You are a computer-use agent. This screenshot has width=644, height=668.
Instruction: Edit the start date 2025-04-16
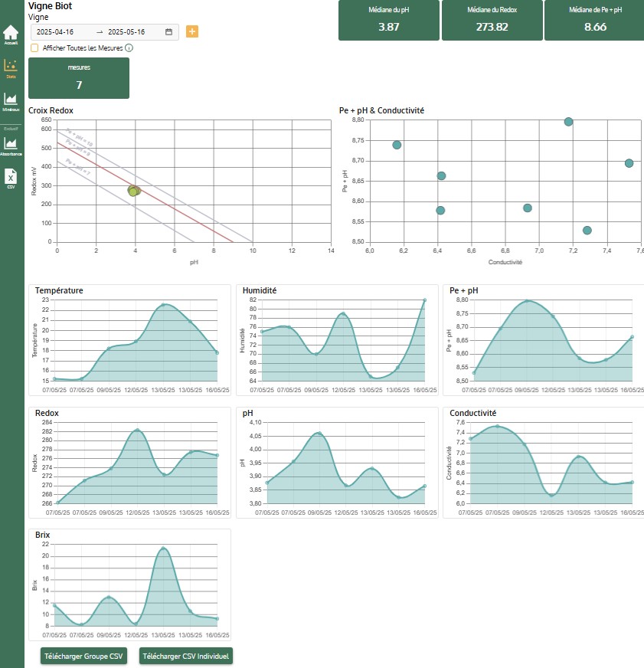[x=55, y=32]
